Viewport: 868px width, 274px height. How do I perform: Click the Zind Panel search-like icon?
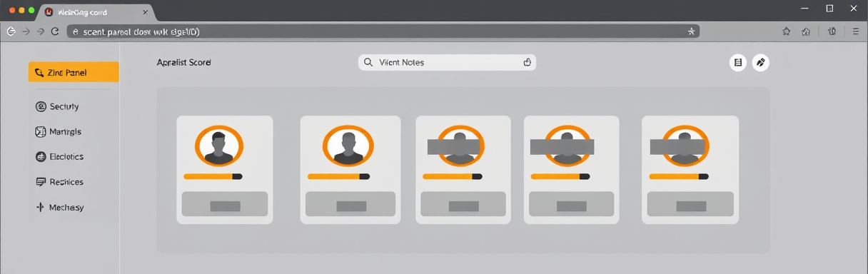tap(39, 73)
